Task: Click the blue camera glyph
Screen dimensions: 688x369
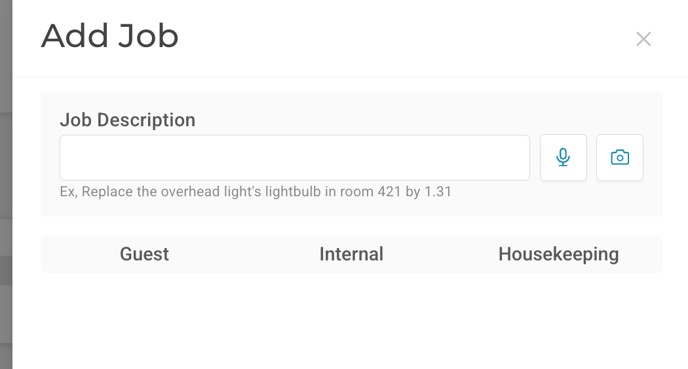Action: pos(620,157)
